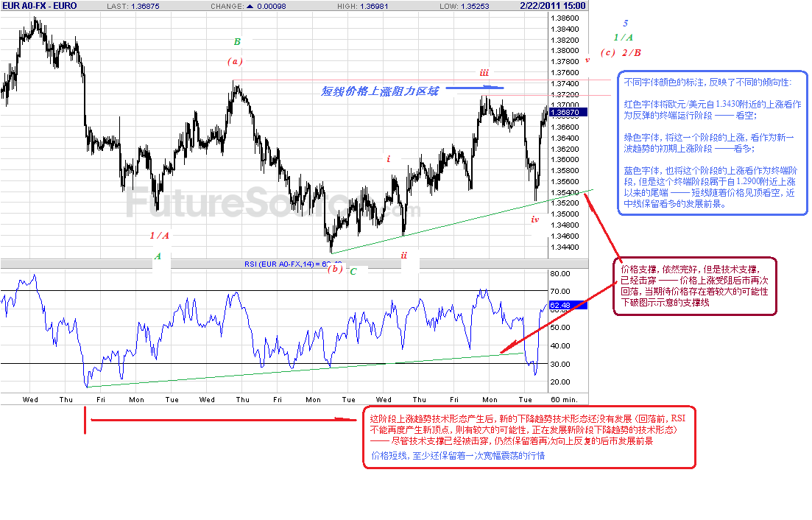Image resolution: width=812 pixels, height=520 pixels.
Task: Click the EUR A0-FX - EURO chart title
Action: click(x=39, y=6)
